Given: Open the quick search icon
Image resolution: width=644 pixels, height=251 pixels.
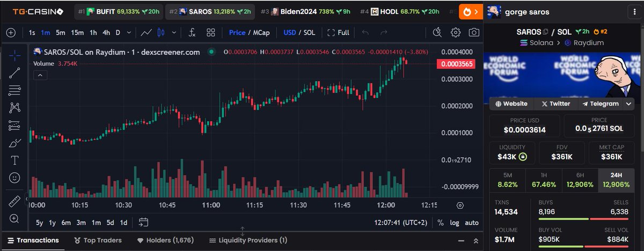Looking at the screenshot, I should [437, 33].
